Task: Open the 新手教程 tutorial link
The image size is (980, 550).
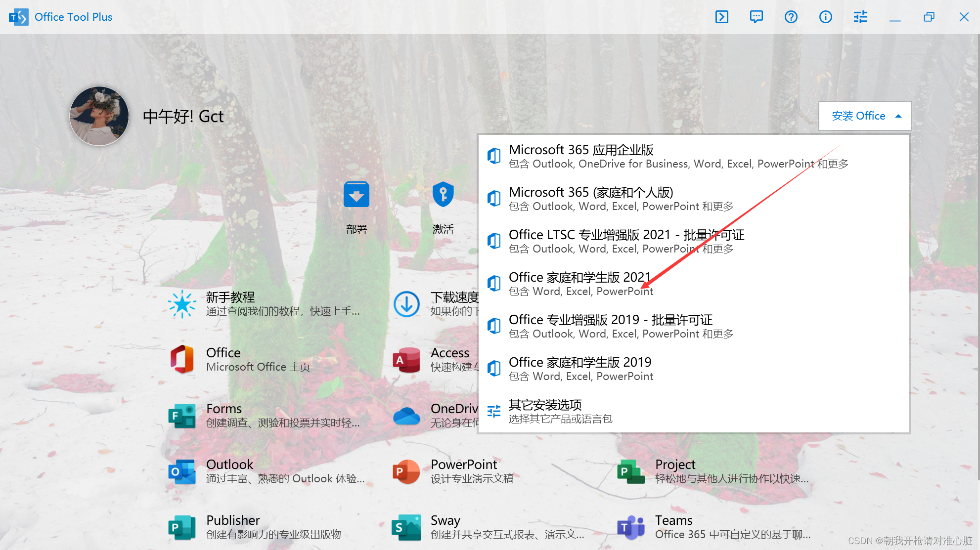Action: pos(230,297)
